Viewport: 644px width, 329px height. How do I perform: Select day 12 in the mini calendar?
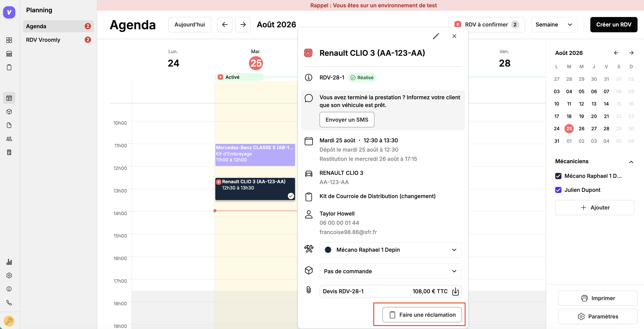pyautogui.click(x=581, y=104)
